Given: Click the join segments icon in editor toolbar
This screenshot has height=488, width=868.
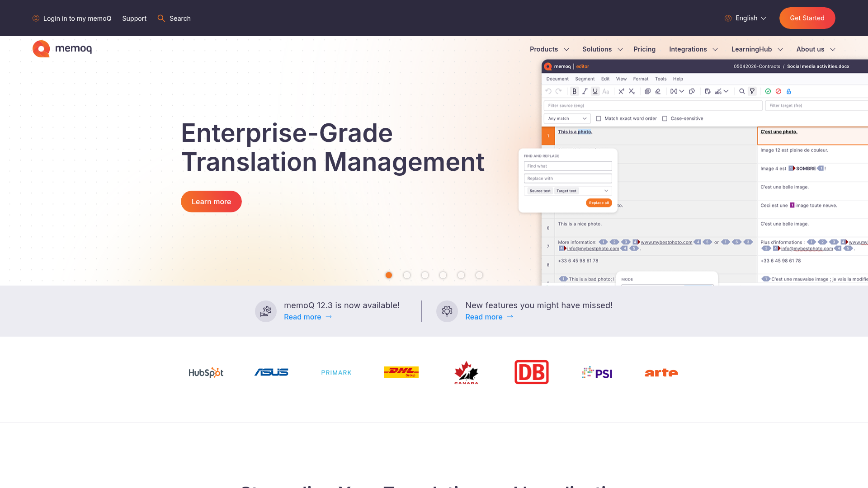Looking at the screenshot, I should tap(674, 91).
